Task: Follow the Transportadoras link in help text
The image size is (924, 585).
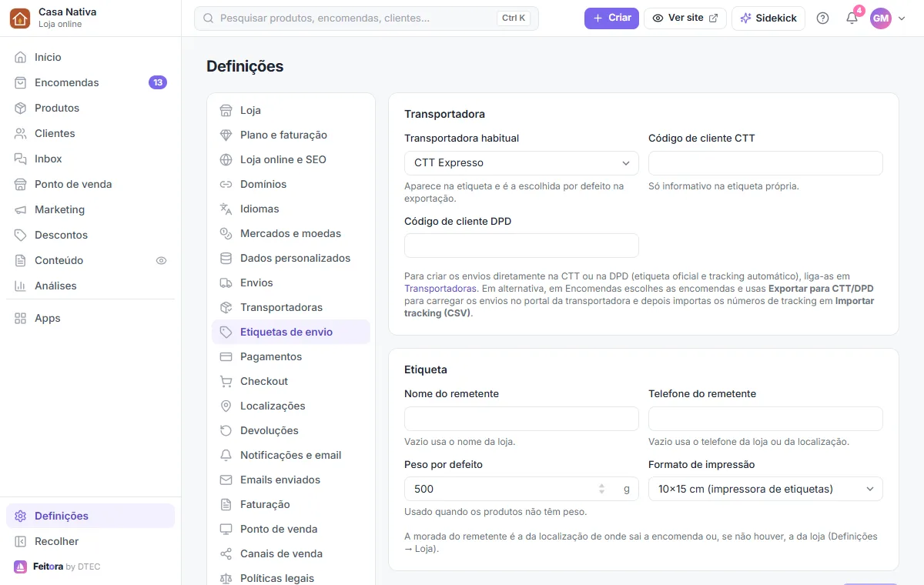Action: [440, 289]
